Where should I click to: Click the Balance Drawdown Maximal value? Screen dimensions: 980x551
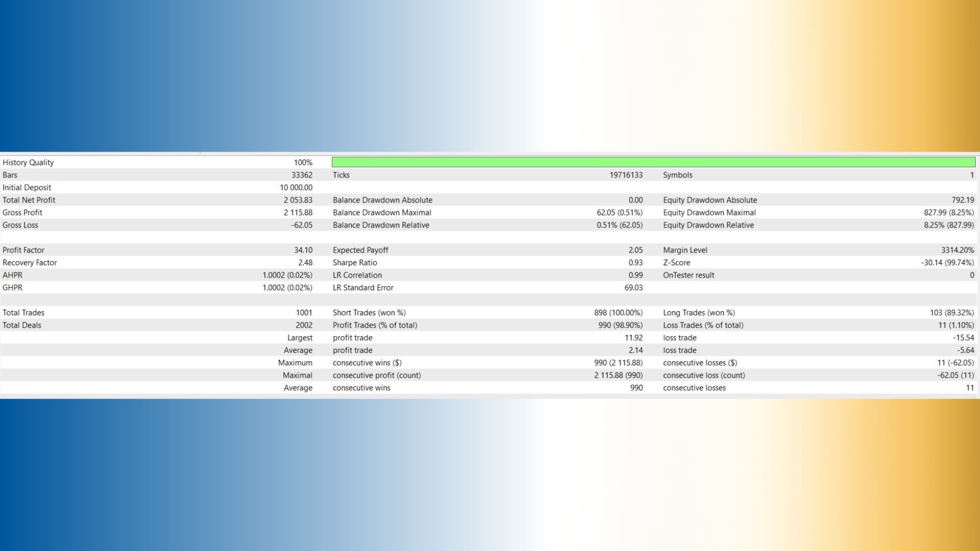(620, 213)
